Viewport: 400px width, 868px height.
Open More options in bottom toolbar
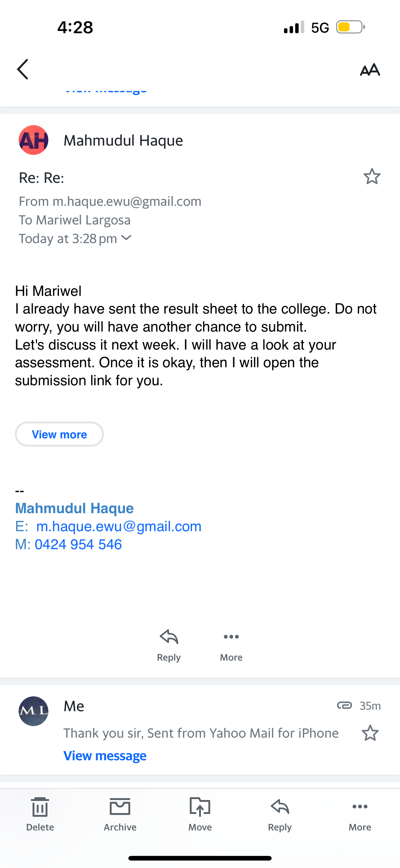pyautogui.click(x=360, y=806)
